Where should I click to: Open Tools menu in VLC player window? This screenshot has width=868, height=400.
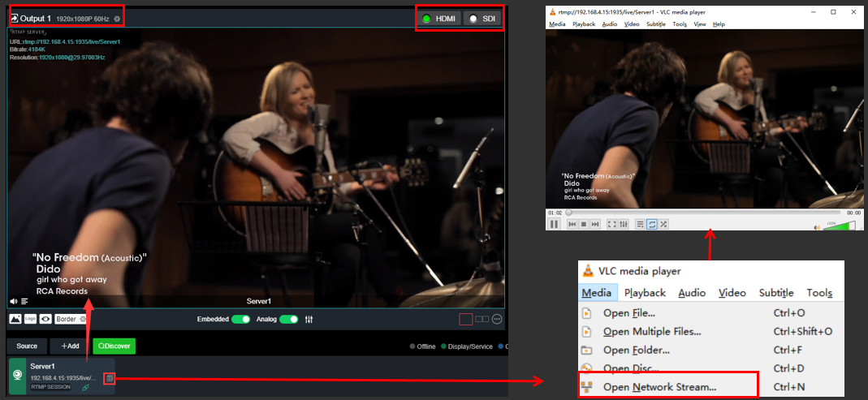tap(680, 24)
